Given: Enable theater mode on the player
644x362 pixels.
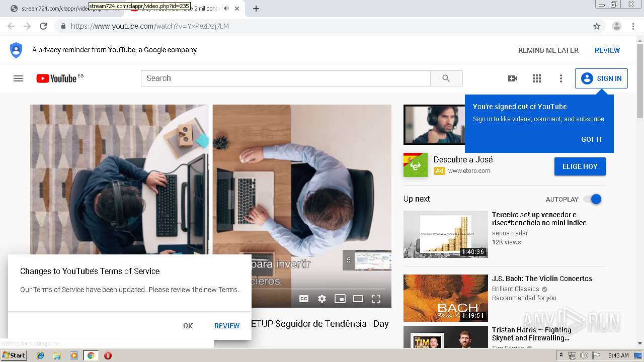Looking at the screenshot, I should click(x=358, y=299).
